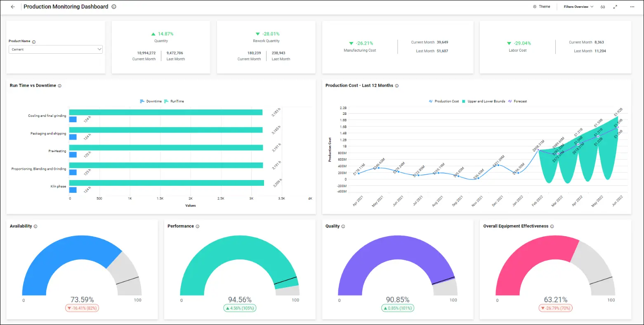Click the Apr 2021 data point on cost chart
644x325 pixels.
(x=359, y=173)
